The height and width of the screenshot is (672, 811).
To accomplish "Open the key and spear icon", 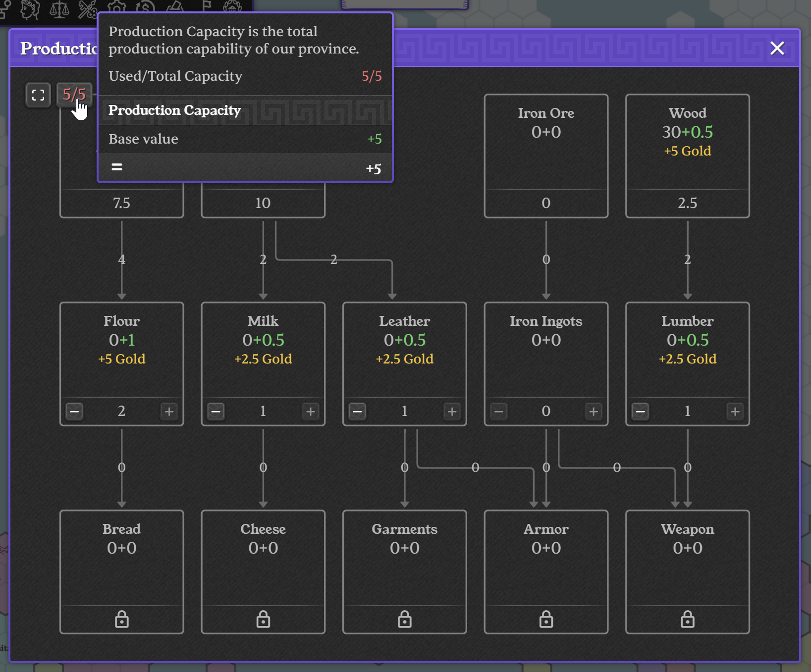I will (88, 9).
